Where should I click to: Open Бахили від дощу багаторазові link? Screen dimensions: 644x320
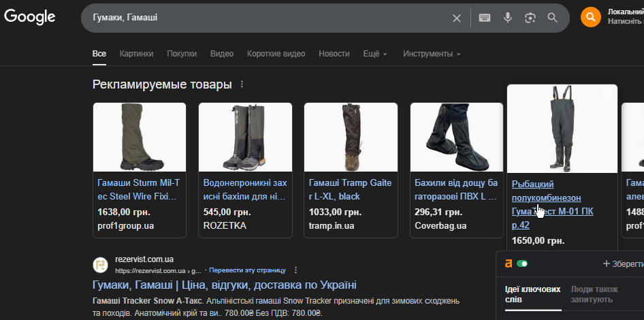click(x=456, y=190)
